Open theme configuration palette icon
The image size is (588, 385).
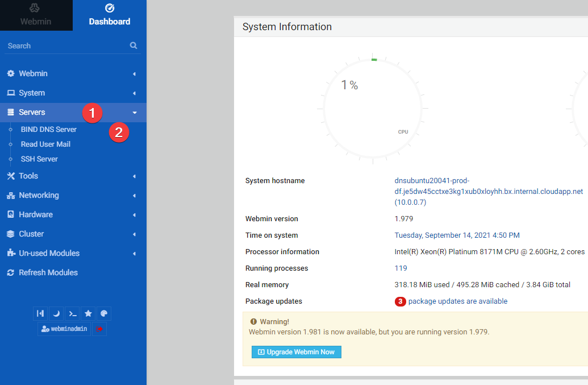(104, 314)
